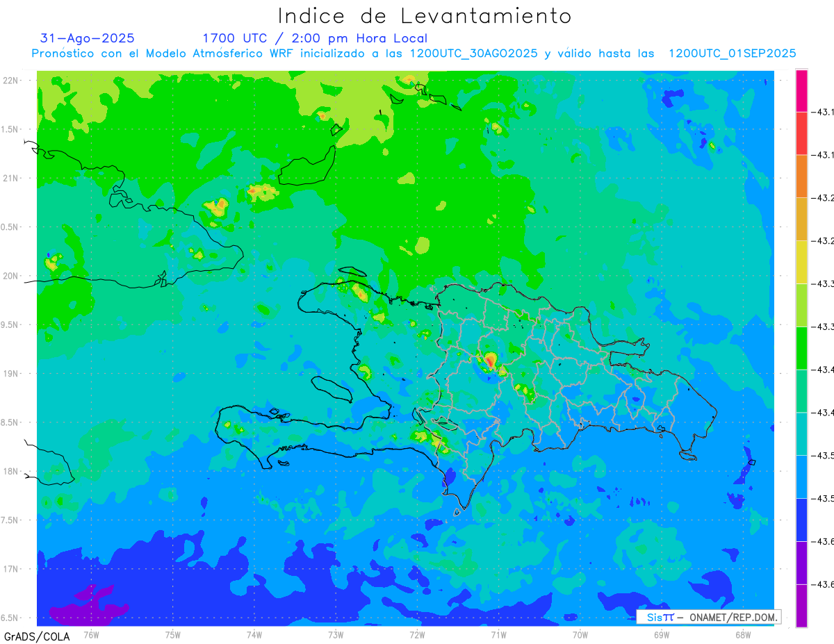834x644 pixels.
Task: Click the '70W' longitude label
Action: (x=580, y=634)
